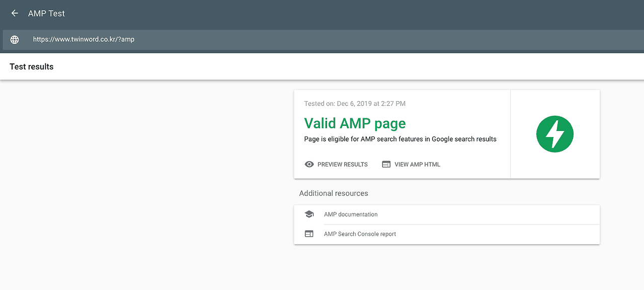644x290 pixels.
Task: Open the AMP documentation resource
Action: pyautogui.click(x=351, y=214)
